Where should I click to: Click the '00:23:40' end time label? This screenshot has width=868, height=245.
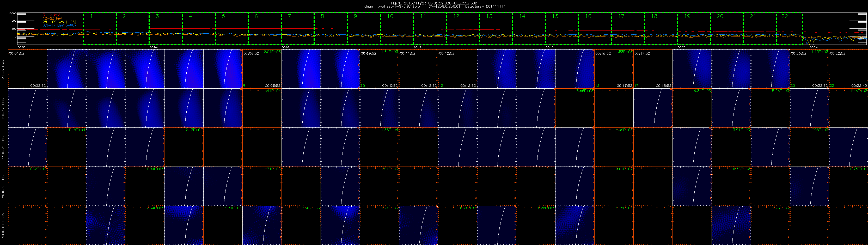[x=859, y=85]
